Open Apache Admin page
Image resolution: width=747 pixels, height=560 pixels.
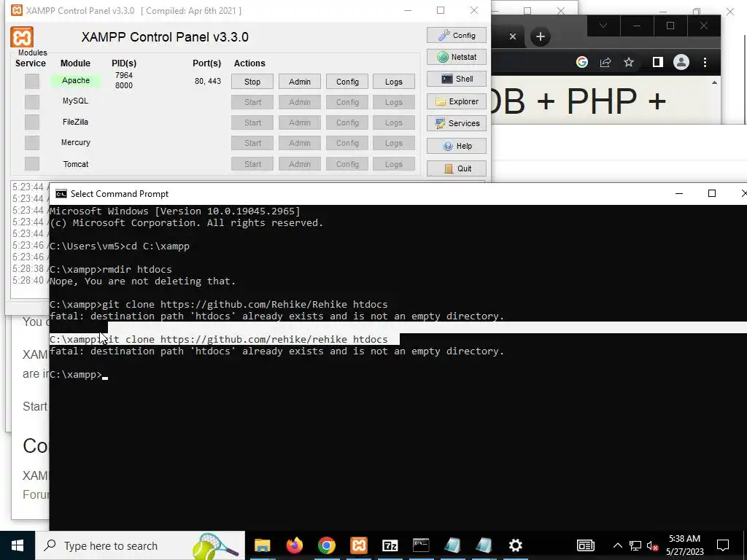tap(300, 82)
